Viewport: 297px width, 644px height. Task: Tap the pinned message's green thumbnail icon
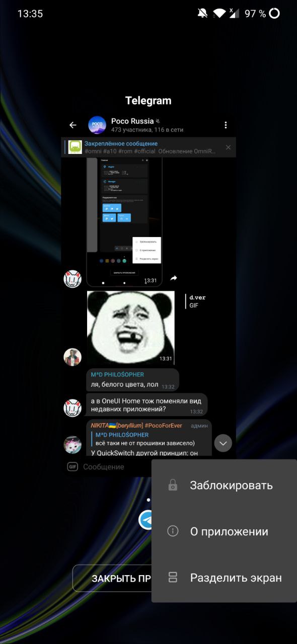[x=75, y=147]
